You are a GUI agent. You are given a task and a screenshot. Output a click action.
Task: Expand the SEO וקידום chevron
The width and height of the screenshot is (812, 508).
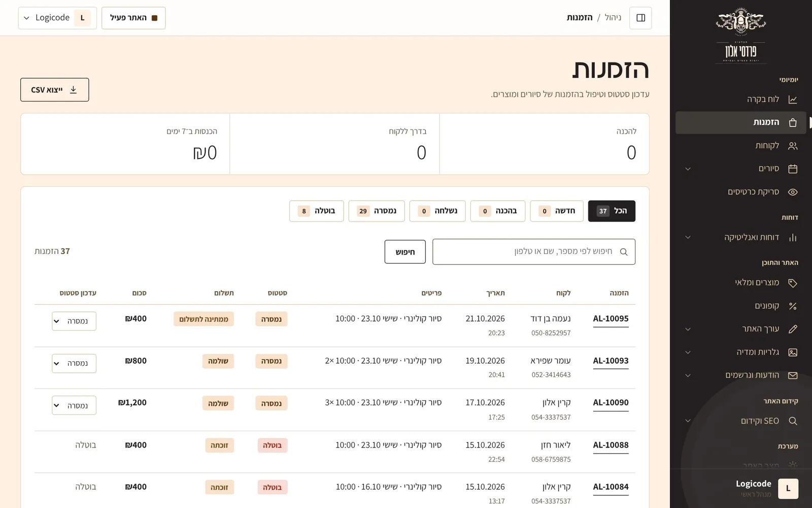[688, 421]
